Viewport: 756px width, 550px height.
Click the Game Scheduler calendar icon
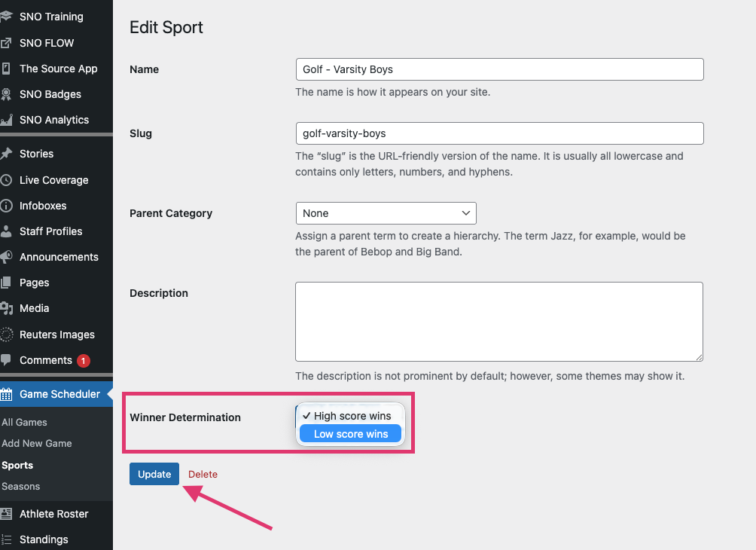(x=6, y=394)
